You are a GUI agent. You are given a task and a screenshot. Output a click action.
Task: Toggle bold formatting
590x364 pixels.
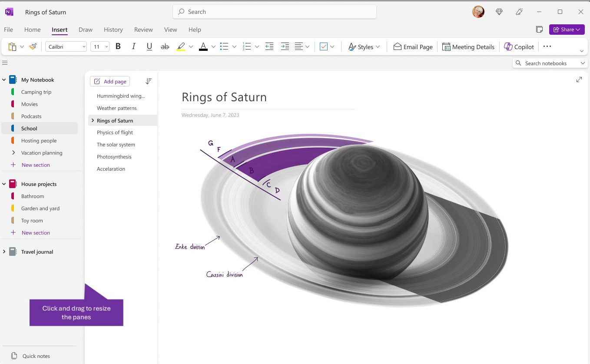[x=118, y=46]
